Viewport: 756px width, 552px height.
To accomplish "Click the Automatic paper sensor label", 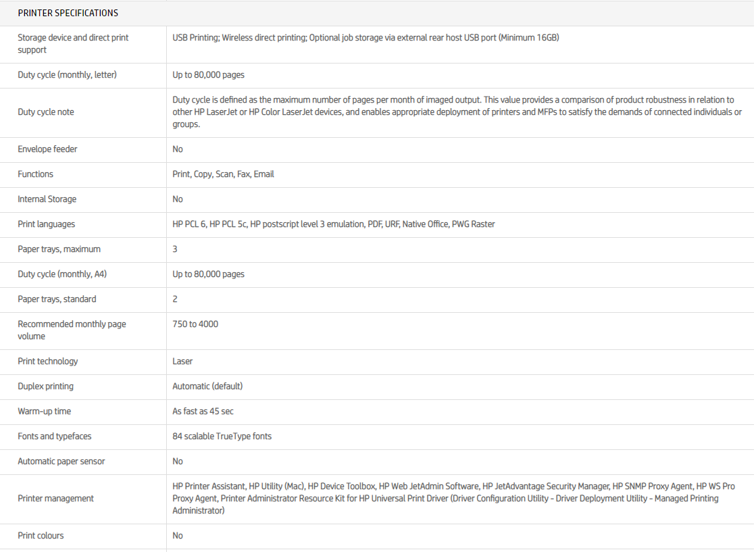I will [61, 461].
